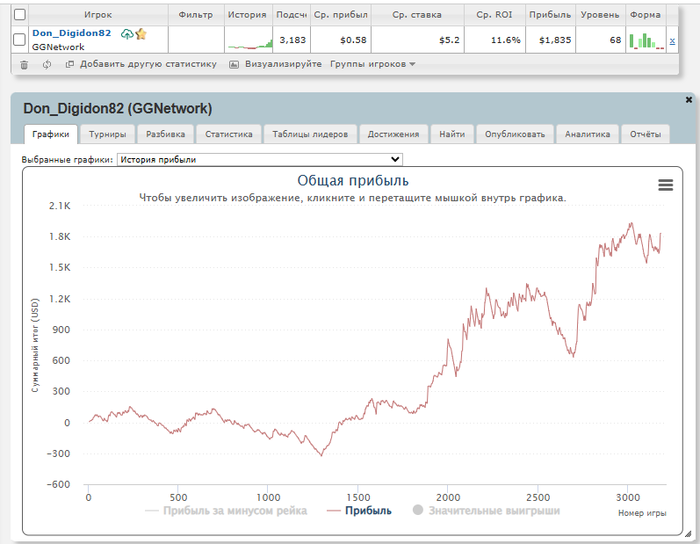Sort by the Уровень column header
Screen dimensions: 700x544
point(600,15)
